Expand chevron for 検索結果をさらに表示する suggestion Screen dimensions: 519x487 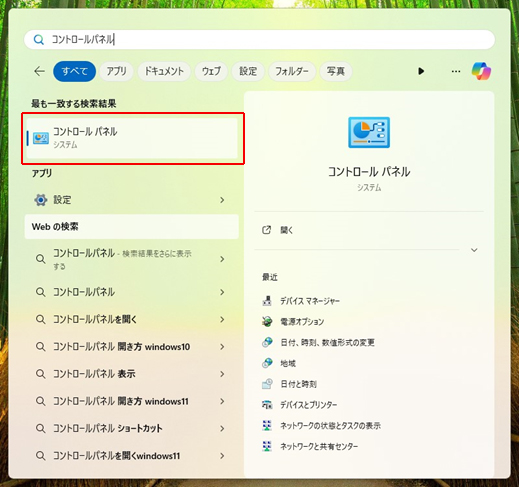pyautogui.click(x=222, y=259)
